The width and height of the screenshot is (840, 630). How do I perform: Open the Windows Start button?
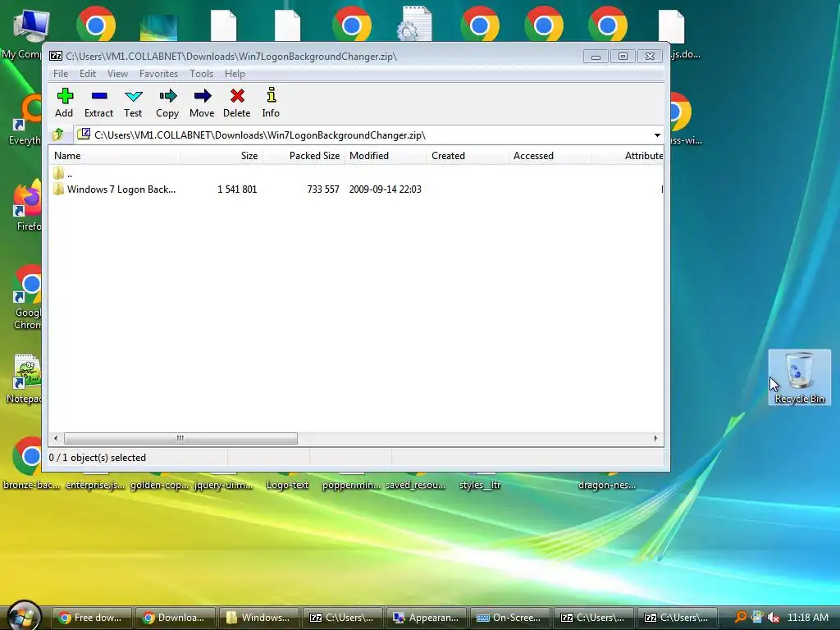22,616
